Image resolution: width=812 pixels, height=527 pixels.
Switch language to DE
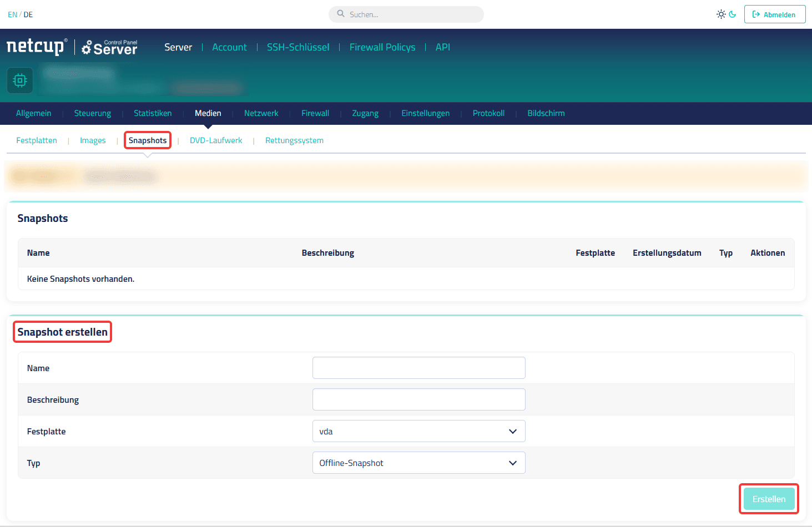(28, 14)
